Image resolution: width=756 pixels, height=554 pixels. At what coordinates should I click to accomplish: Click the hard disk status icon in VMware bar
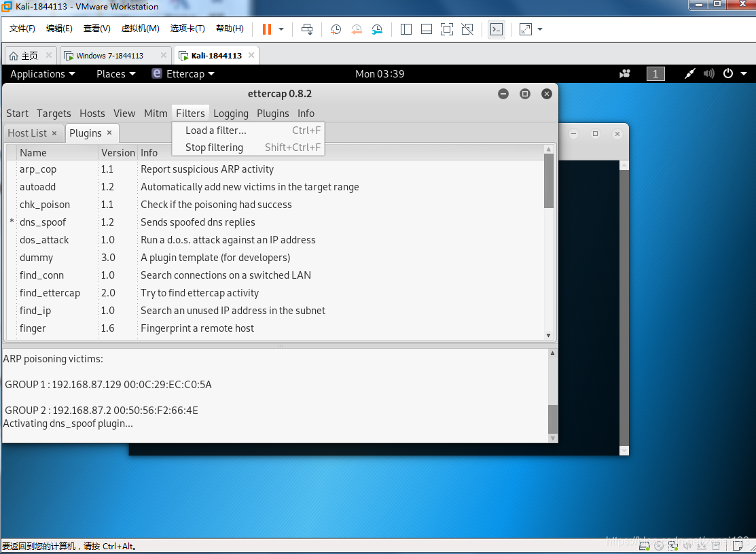tap(644, 546)
